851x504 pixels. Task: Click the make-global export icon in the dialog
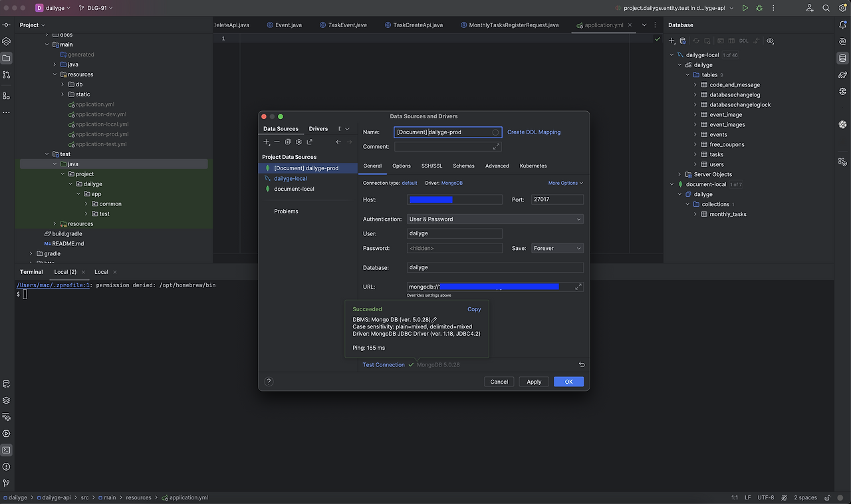pyautogui.click(x=309, y=142)
